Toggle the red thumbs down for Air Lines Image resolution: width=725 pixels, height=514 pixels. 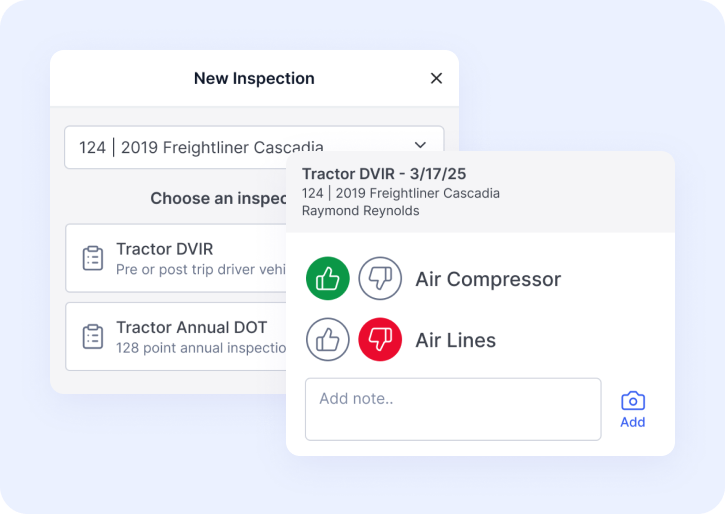coord(380,340)
